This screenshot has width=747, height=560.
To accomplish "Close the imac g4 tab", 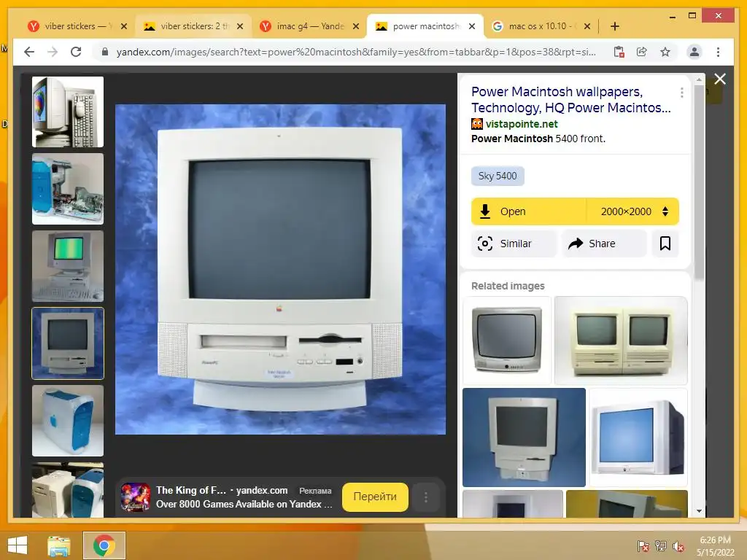I will tap(356, 26).
